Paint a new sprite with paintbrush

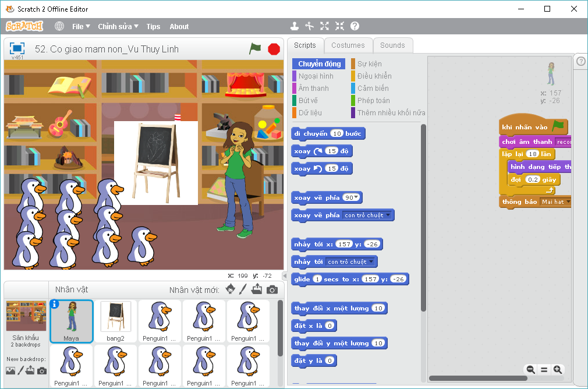[x=243, y=289]
